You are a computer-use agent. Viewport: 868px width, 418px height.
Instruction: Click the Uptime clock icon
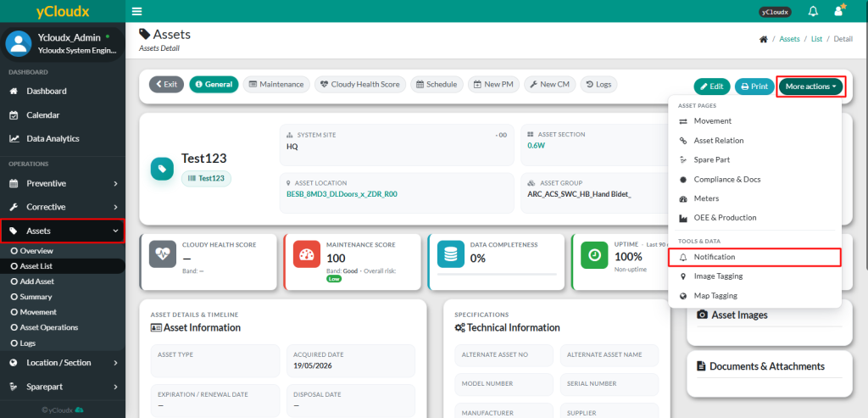[x=594, y=254]
